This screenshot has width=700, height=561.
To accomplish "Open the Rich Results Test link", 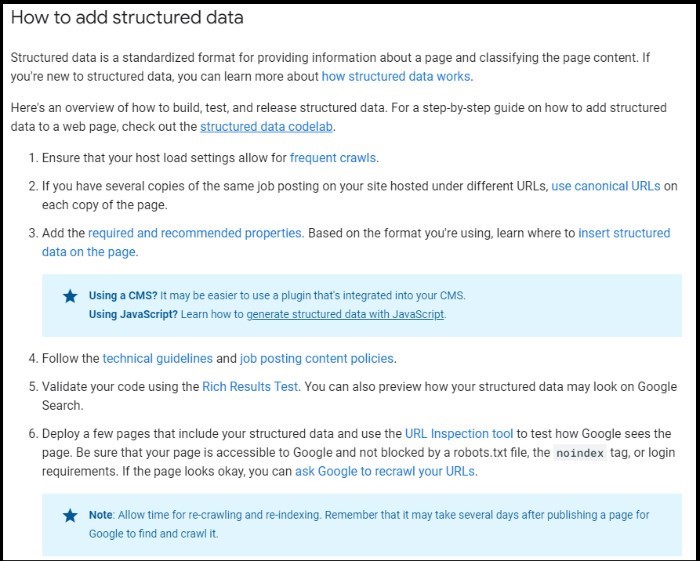I will (x=250, y=386).
